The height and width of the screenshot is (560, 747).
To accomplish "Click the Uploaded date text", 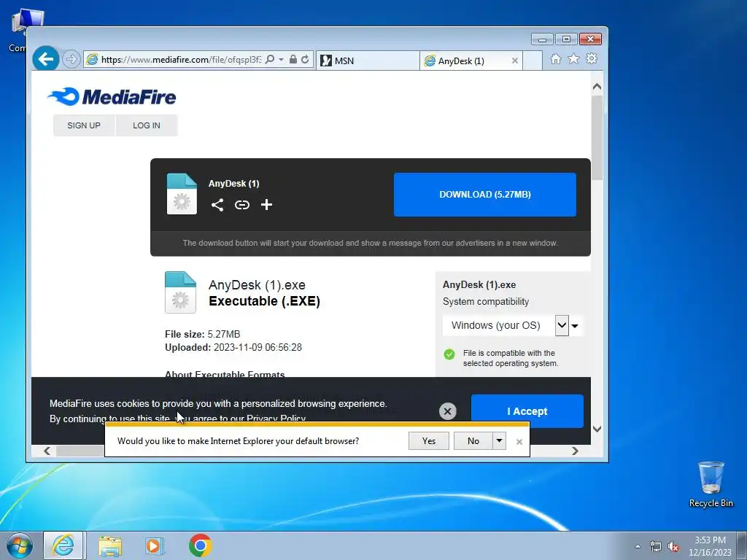I will pos(233,348).
